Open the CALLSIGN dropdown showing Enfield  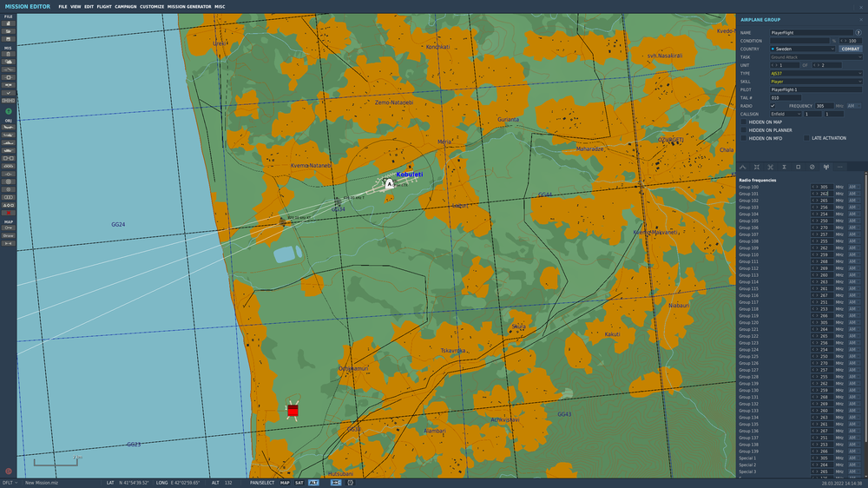(786, 114)
